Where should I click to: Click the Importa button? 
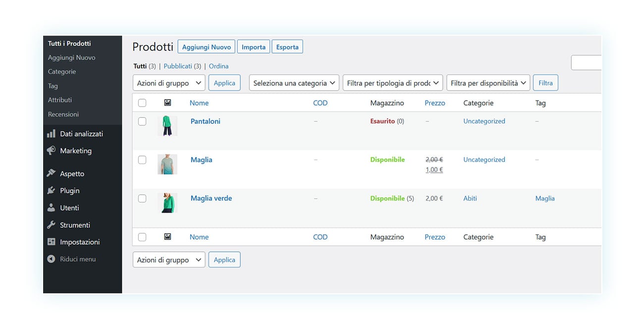(254, 47)
